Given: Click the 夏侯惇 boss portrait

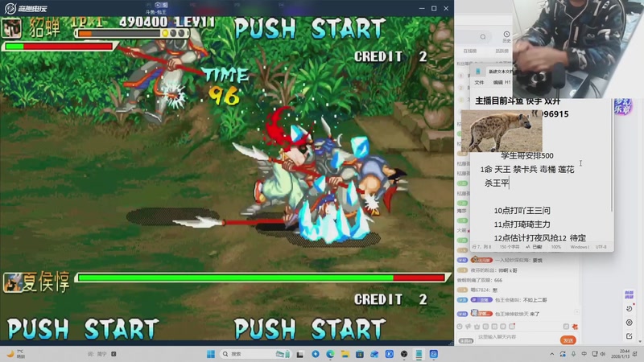Looking at the screenshot, I should [12, 282].
